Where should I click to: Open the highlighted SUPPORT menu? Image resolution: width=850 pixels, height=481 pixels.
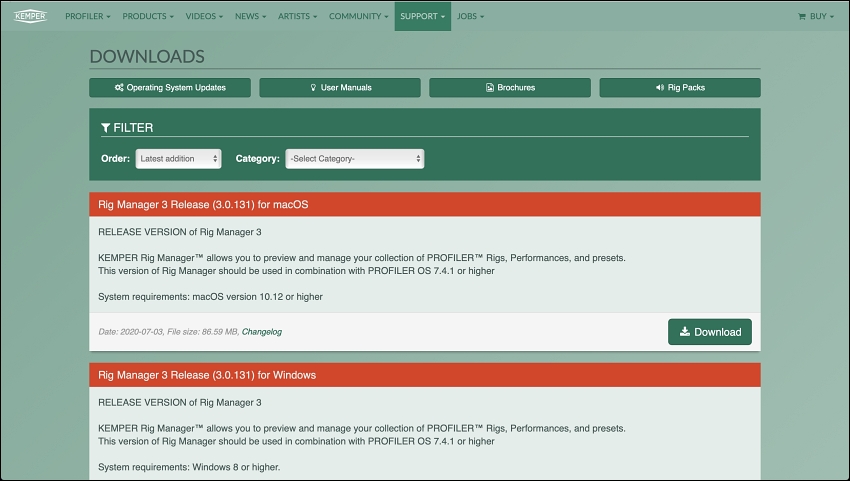(423, 16)
